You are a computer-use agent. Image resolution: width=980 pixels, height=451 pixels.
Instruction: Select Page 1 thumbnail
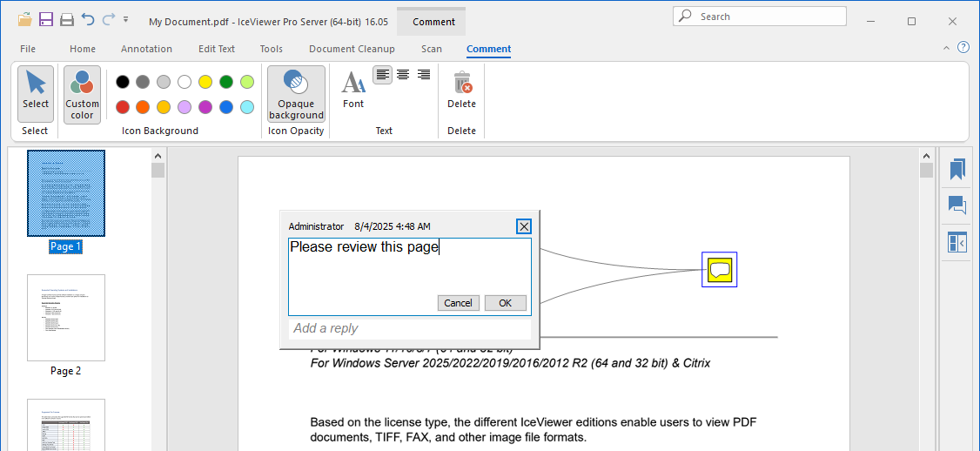[x=66, y=193]
